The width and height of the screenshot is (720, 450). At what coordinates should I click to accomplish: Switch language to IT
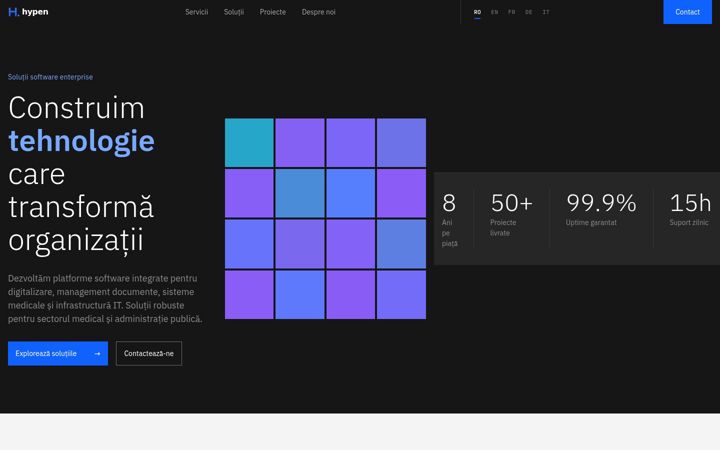pyautogui.click(x=546, y=12)
